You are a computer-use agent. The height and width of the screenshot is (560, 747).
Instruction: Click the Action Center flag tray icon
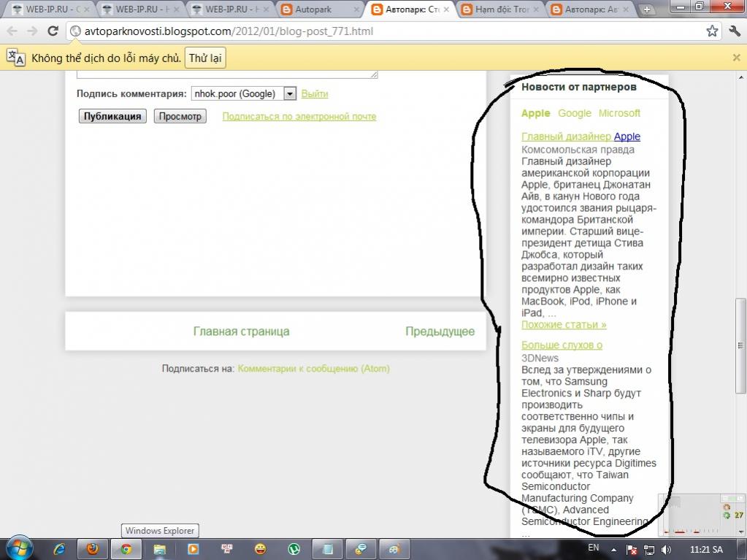(632, 550)
